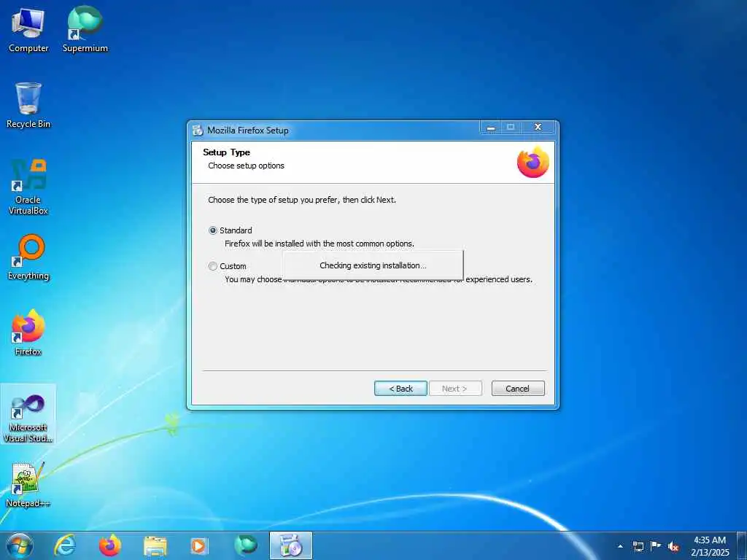Screen dimensions: 747x560
Task: Launch Supermium from the taskbar
Action: (x=245, y=545)
